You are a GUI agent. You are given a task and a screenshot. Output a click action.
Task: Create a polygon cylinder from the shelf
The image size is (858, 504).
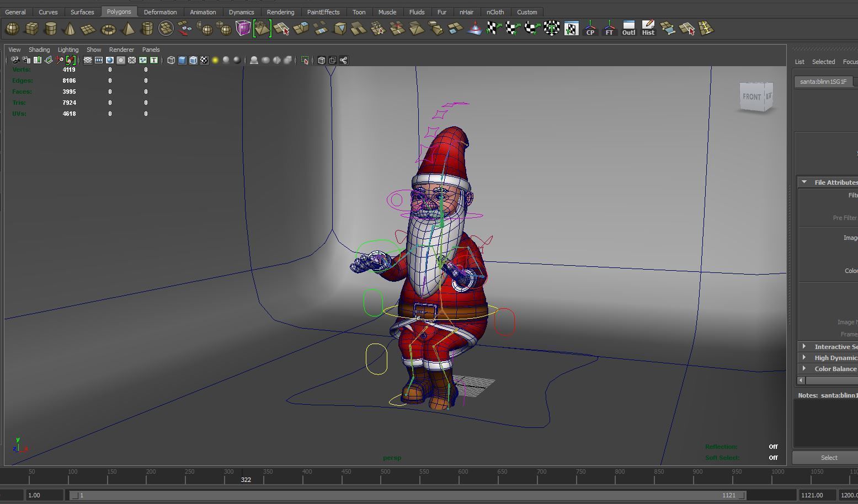(51, 28)
